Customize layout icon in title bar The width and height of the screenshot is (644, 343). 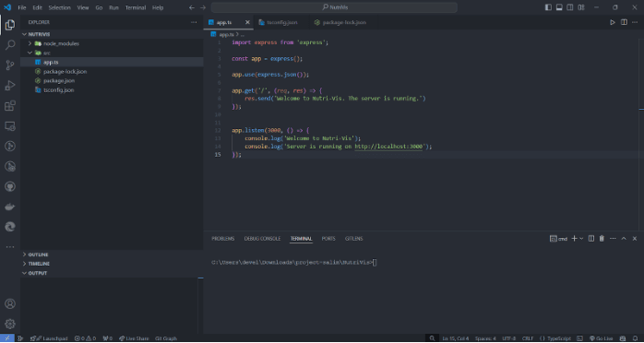coord(581,7)
